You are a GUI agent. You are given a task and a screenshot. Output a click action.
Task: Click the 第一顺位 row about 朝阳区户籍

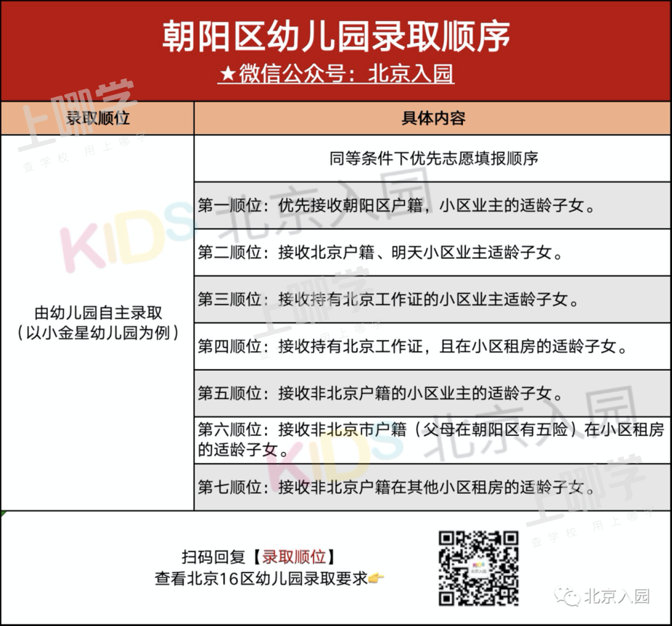(x=433, y=205)
